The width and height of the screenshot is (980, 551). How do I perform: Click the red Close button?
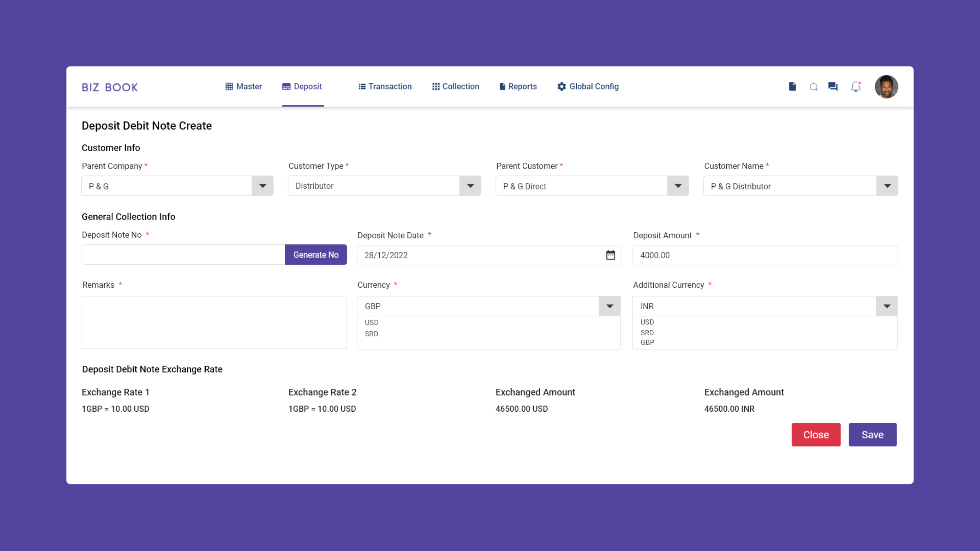click(x=816, y=435)
